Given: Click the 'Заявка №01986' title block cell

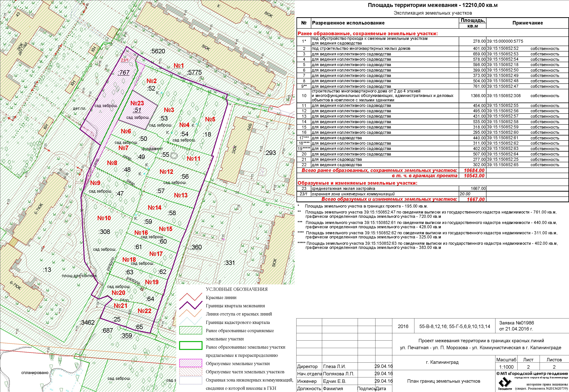Looking at the screenshot, I should 516,323.
